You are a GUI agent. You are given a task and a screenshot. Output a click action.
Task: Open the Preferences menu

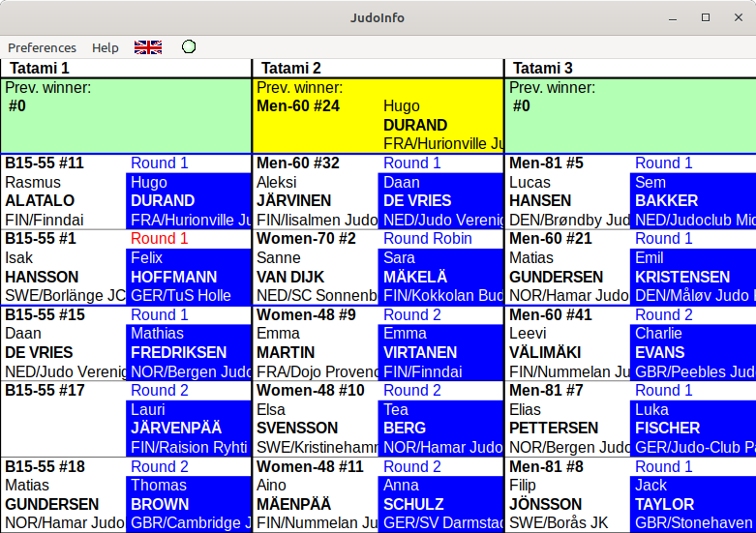coord(42,47)
